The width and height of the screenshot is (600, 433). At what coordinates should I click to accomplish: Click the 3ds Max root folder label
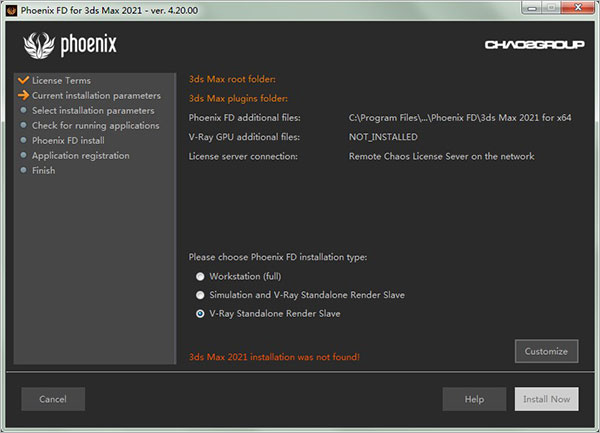(x=232, y=79)
